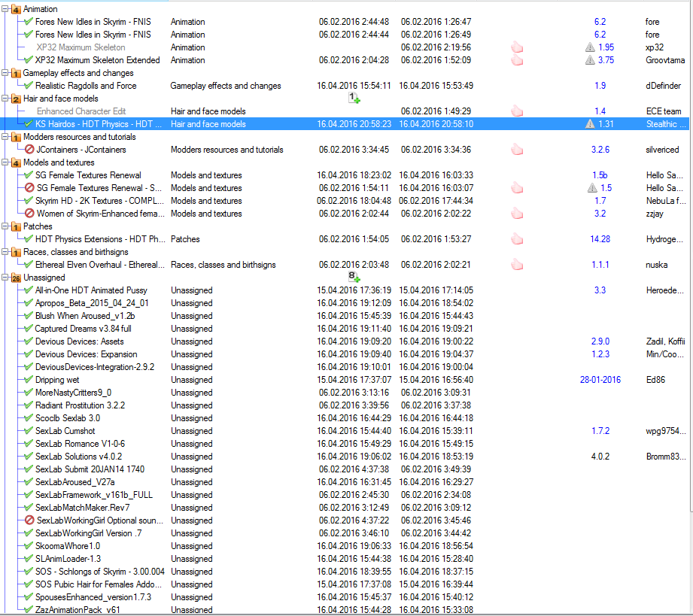This screenshot has width=693, height=616.
Task: Collapse Races, classes and birthsigns category
Action: point(5,252)
